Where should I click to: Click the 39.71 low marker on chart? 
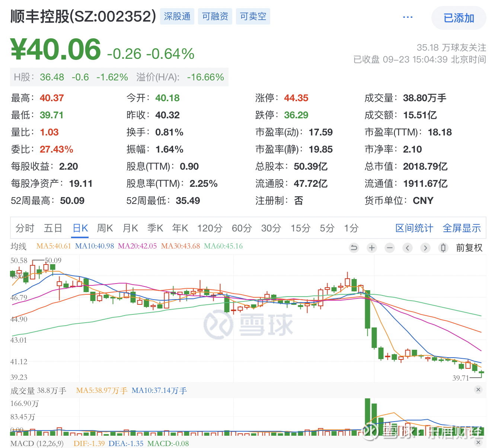pos(461,378)
